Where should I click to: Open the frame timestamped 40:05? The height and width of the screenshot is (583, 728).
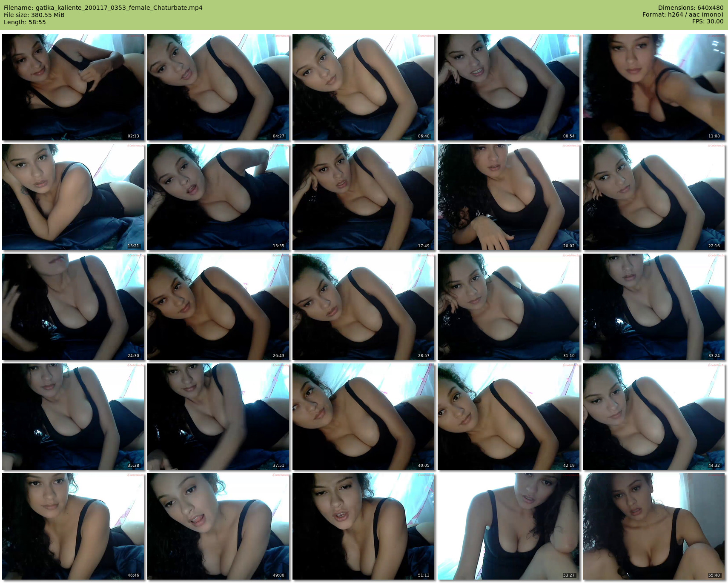(x=363, y=417)
